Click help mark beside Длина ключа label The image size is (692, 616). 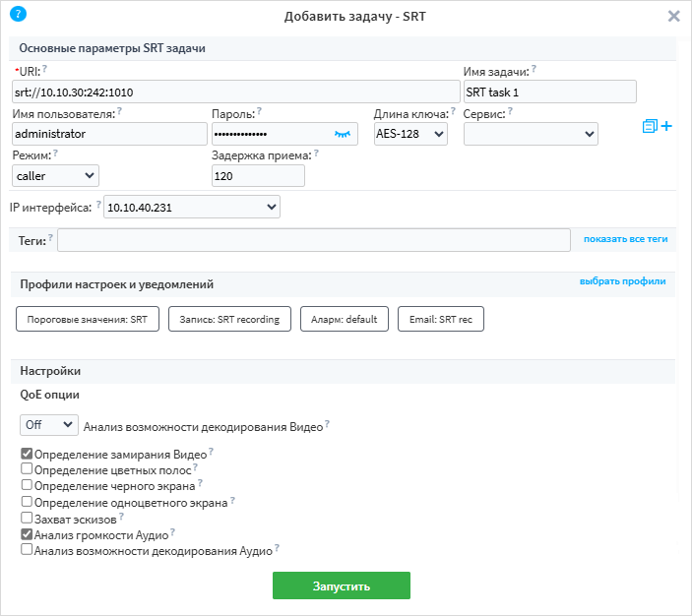pos(453,112)
